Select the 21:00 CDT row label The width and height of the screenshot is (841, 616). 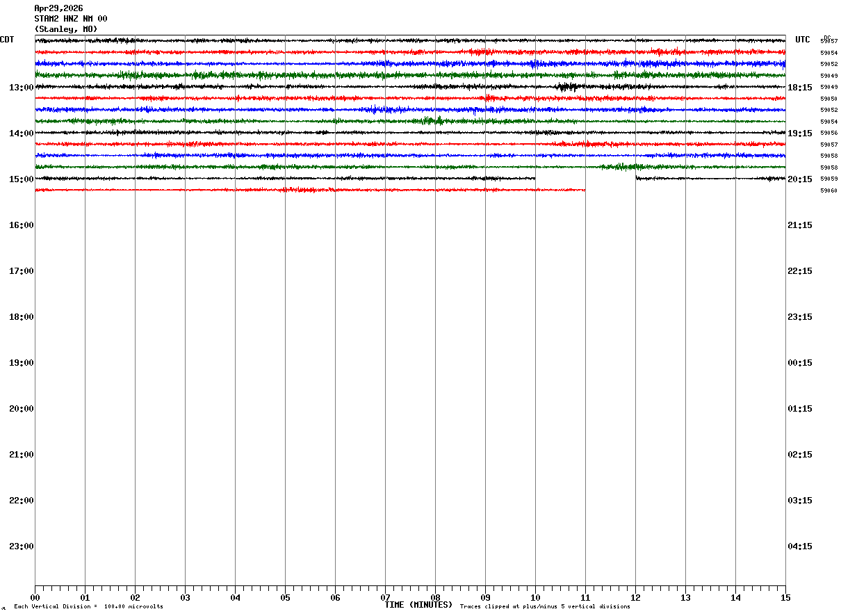[22, 455]
